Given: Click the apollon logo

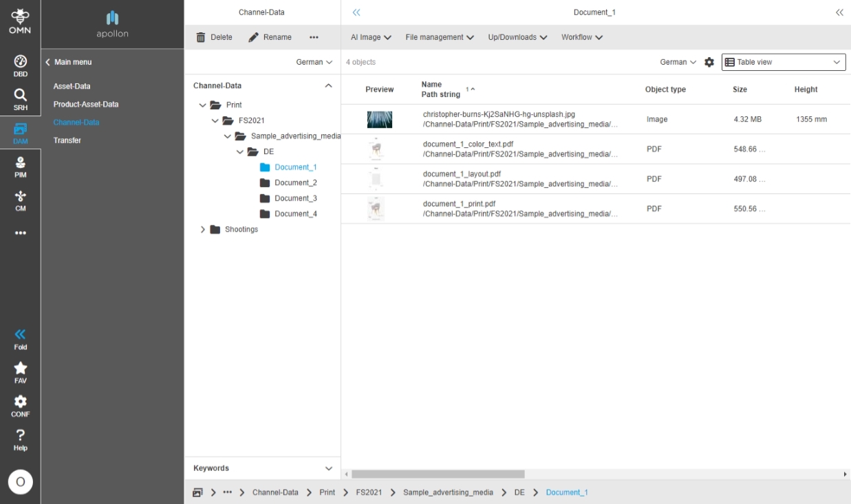Looking at the screenshot, I should coord(112,24).
